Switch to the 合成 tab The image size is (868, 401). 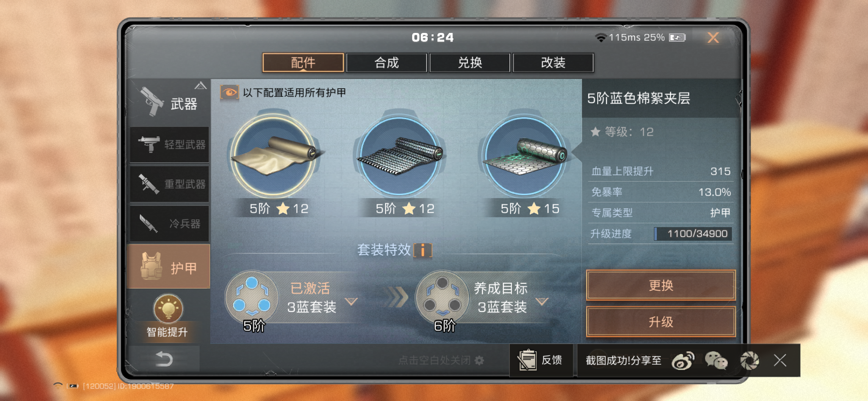click(x=387, y=62)
